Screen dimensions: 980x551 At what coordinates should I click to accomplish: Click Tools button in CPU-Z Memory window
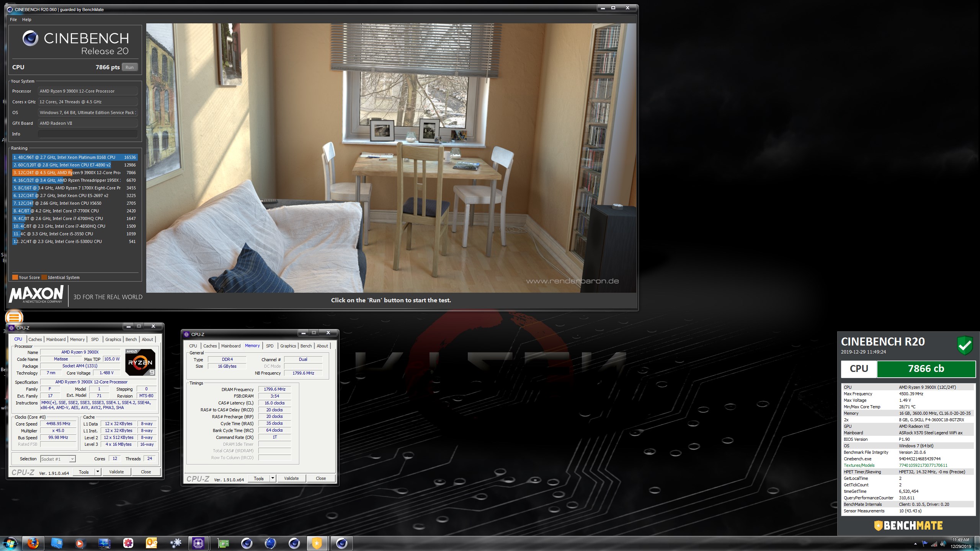click(x=259, y=478)
